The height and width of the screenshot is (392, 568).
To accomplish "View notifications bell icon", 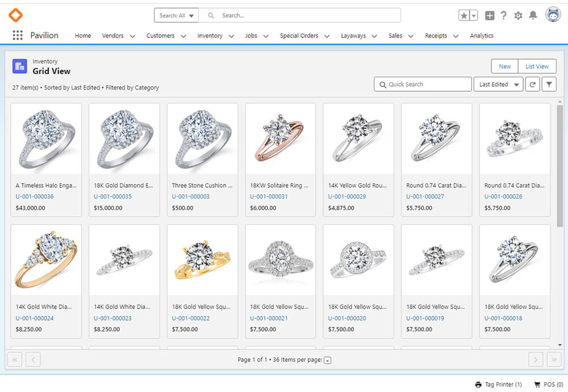I will coord(533,15).
